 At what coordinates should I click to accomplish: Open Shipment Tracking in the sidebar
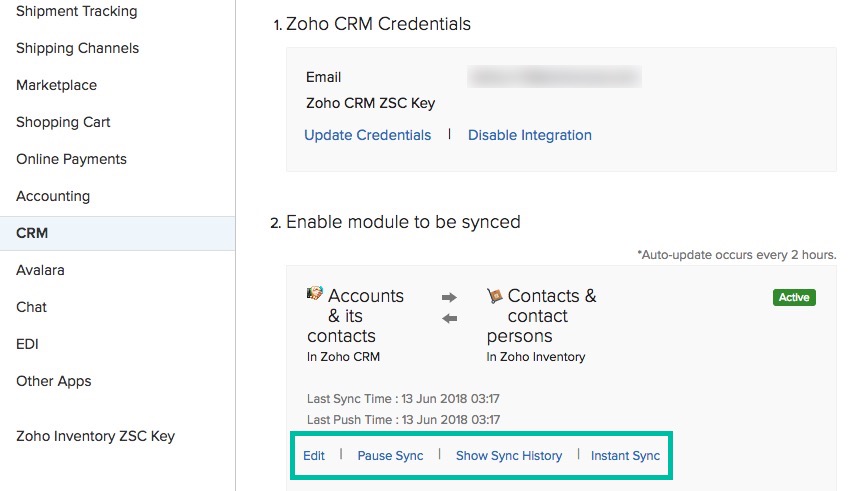tap(77, 11)
